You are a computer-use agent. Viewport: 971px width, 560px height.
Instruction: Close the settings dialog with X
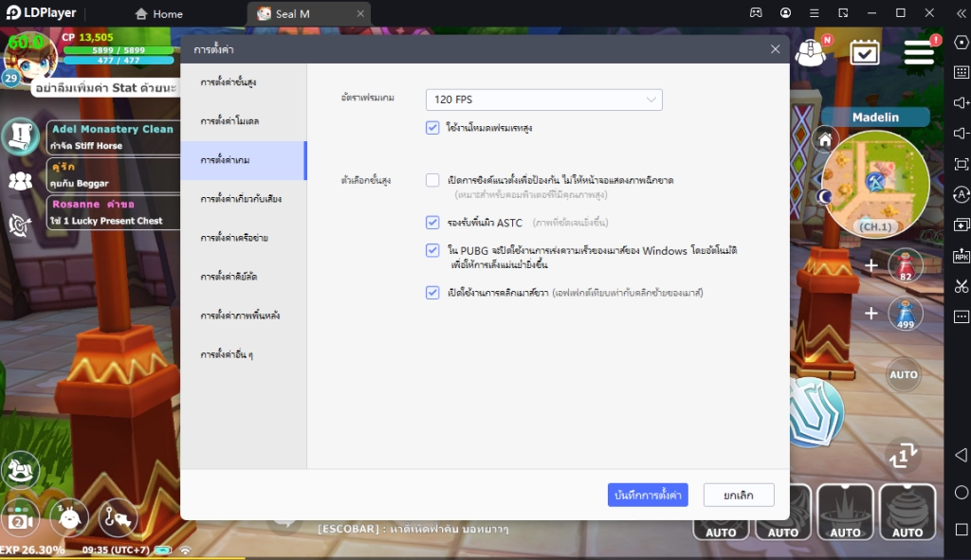click(776, 49)
